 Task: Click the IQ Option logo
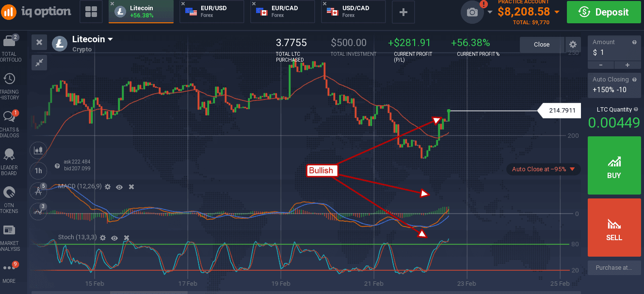pyautogui.click(x=35, y=12)
